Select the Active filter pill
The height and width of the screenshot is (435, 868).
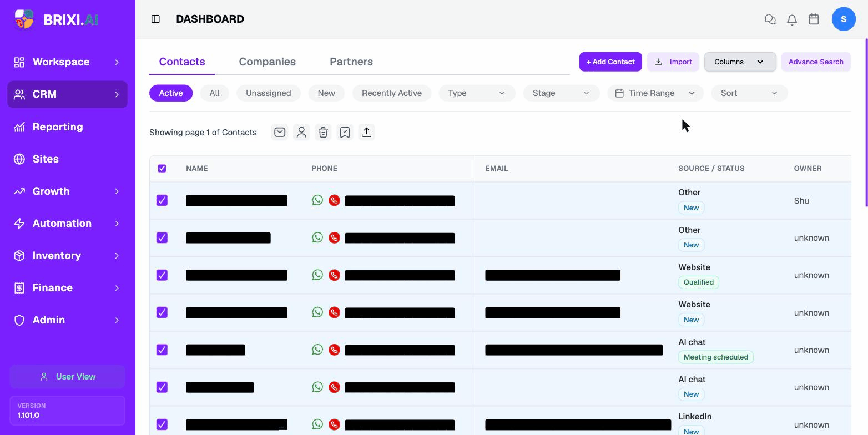click(171, 93)
